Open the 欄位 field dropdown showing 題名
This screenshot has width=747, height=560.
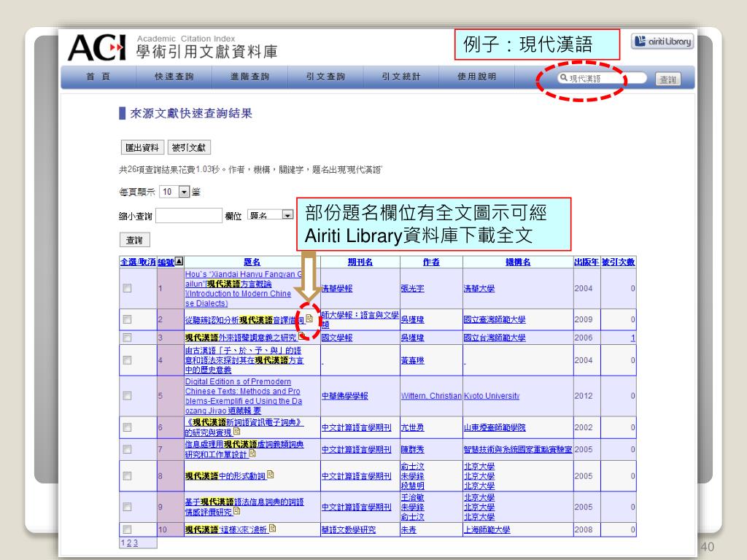[x=270, y=215]
